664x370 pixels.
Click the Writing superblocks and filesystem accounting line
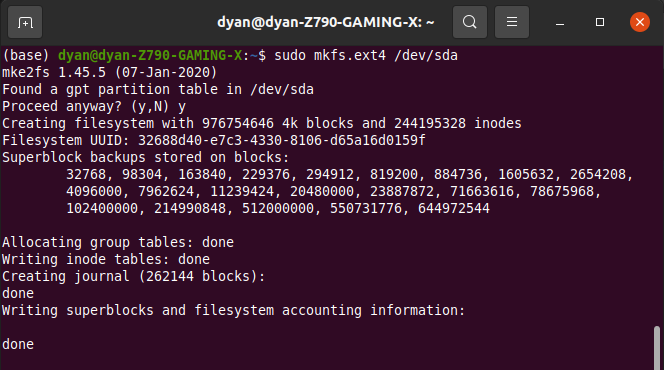click(x=233, y=310)
